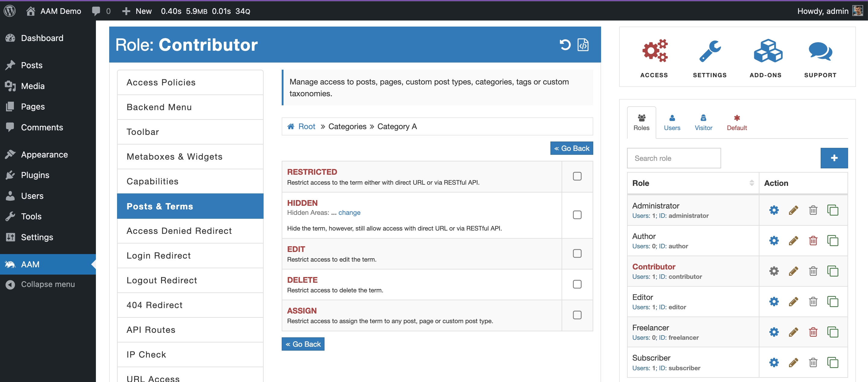Edit the Administrator role pencil icon

click(794, 210)
